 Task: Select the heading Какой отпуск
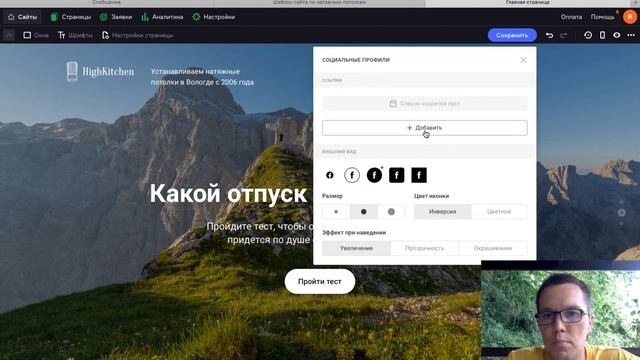[x=228, y=193]
